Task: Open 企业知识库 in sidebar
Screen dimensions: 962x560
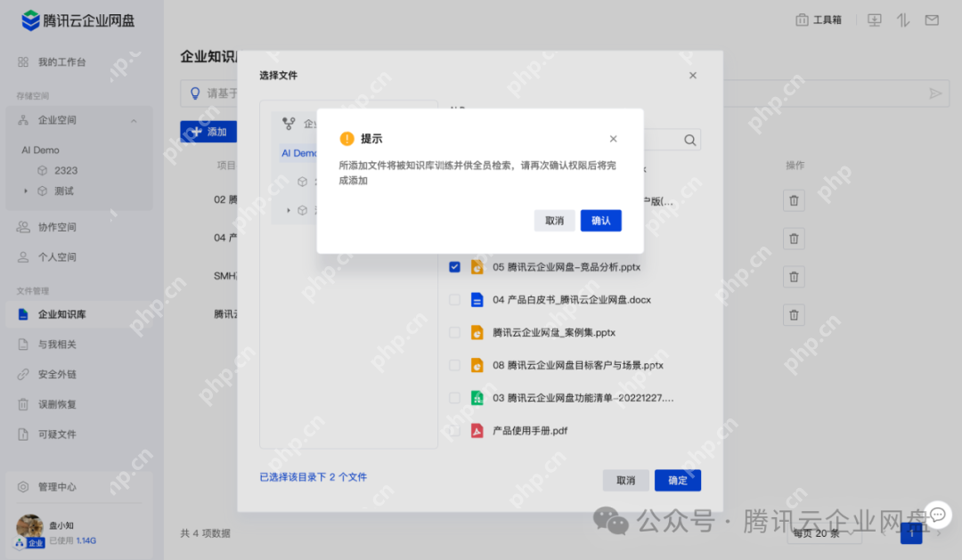Action: (78, 314)
